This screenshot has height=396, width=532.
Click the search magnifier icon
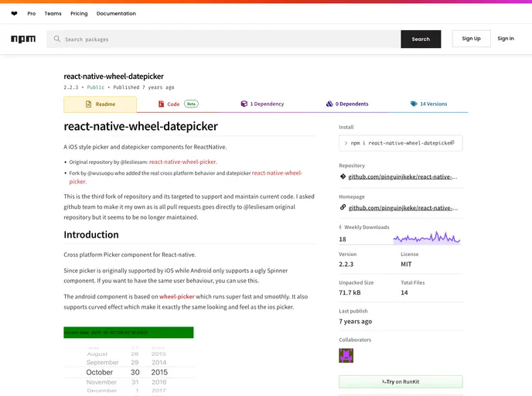[x=57, y=39]
